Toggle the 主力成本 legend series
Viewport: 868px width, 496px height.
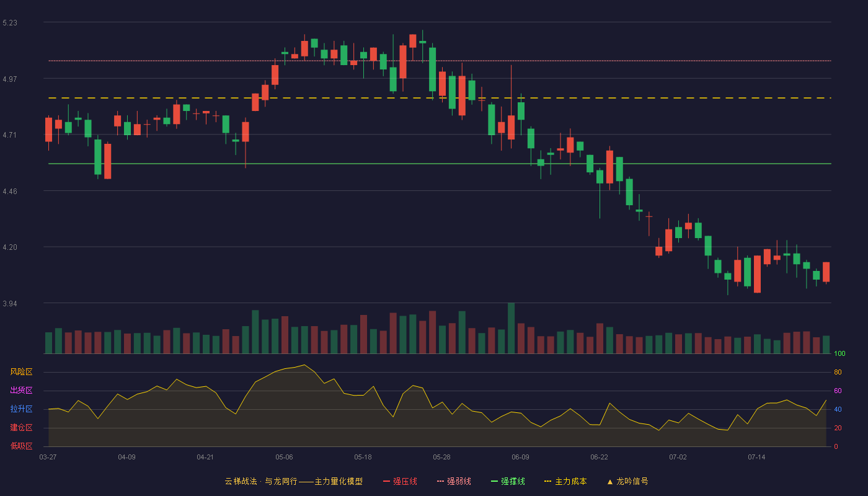pyautogui.click(x=565, y=481)
